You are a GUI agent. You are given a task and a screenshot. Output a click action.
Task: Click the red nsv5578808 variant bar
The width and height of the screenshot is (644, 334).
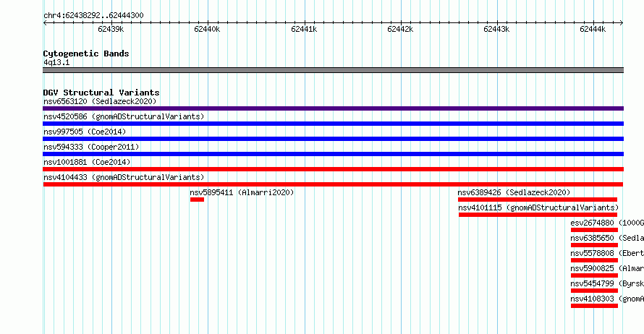[594, 260]
